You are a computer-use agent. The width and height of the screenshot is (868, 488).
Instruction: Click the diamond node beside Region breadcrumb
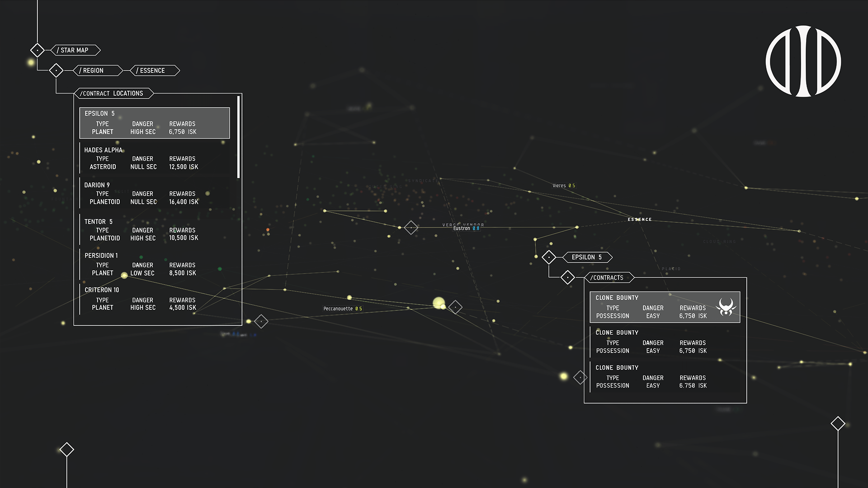click(56, 70)
